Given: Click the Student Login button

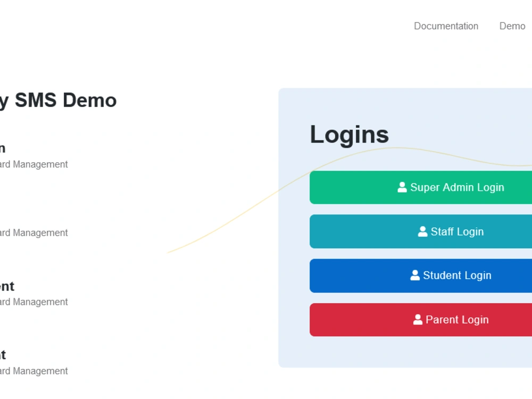Looking at the screenshot, I should (421, 276).
